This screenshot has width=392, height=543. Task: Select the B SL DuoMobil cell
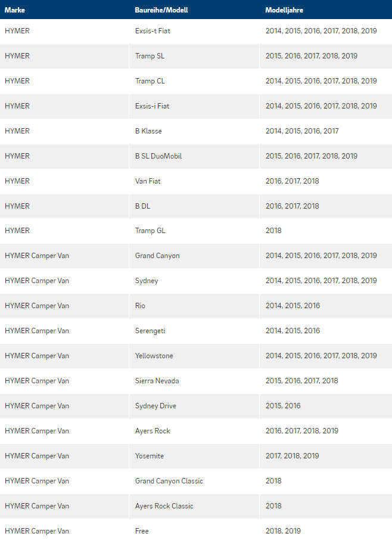pyautogui.click(x=158, y=156)
